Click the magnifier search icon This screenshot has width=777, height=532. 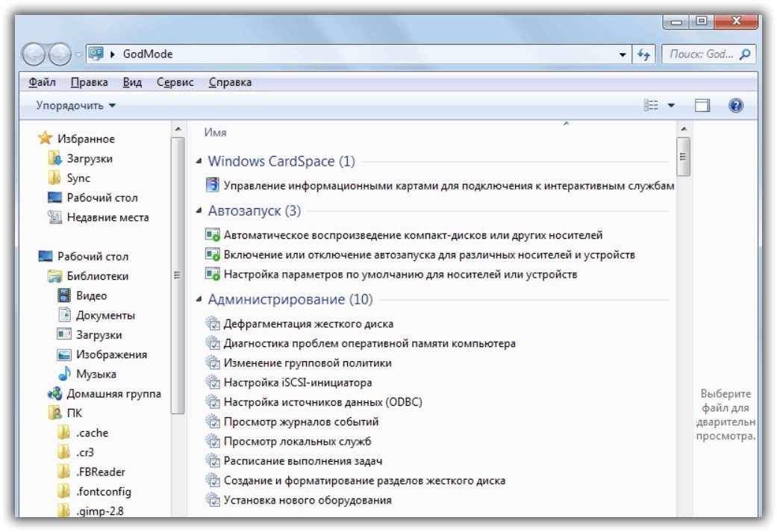744,54
